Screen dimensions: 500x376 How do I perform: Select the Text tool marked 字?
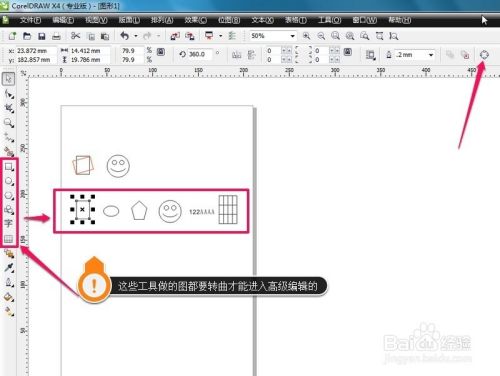coord(9,224)
